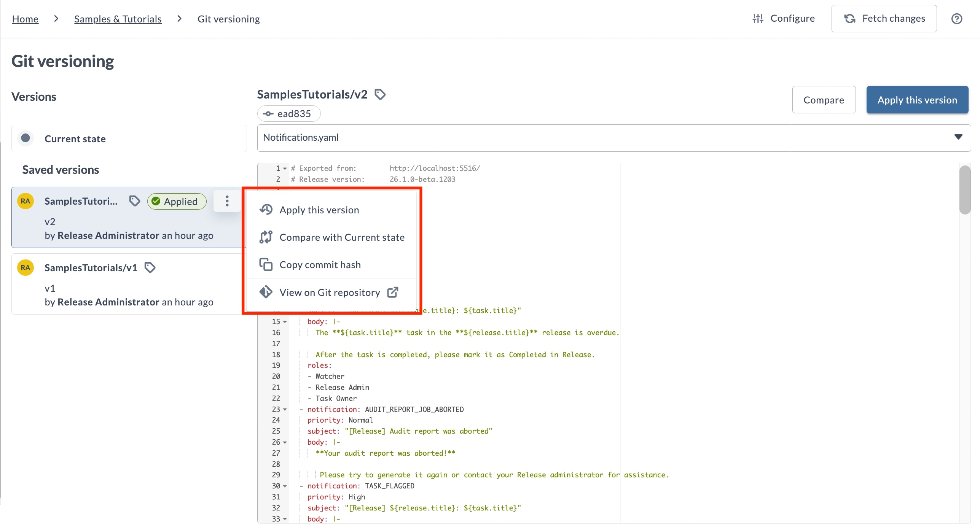980x531 pixels.
Task: Choose Compare with Current state menu item
Action: 341,237
